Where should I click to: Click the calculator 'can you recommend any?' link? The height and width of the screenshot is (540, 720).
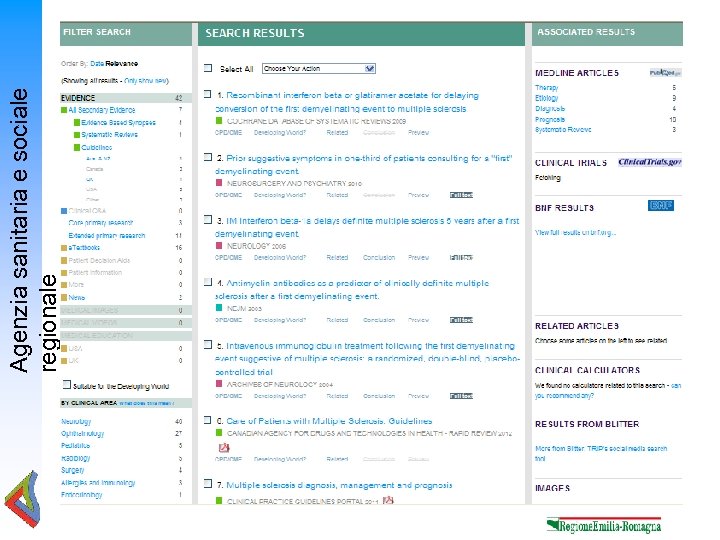pyautogui.click(x=608, y=390)
